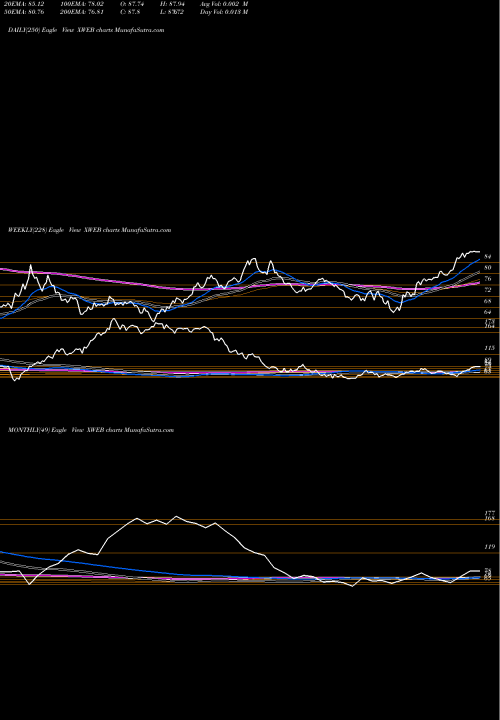Click the 76 axis label on weekly chart
Image resolution: width=500 pixels, height=720 pixels.
click(x=488, y=279)
